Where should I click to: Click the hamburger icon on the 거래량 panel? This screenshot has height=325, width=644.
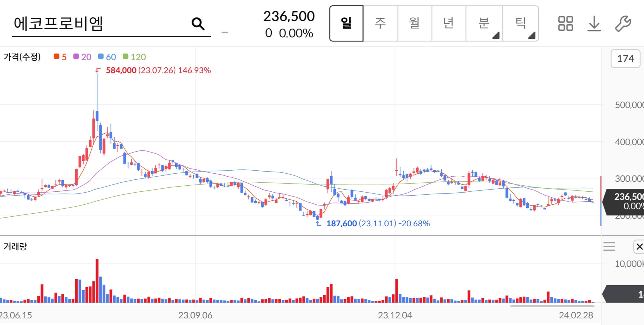(x=609, y=246)
